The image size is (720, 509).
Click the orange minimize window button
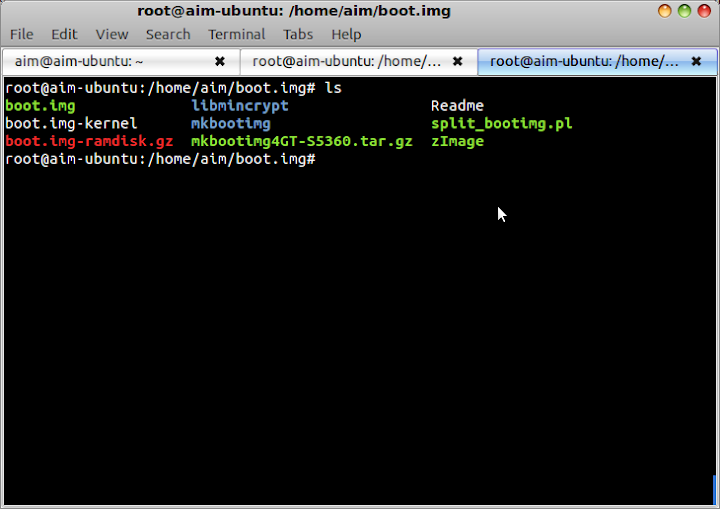pyautogui.click(x=665, y=11)
